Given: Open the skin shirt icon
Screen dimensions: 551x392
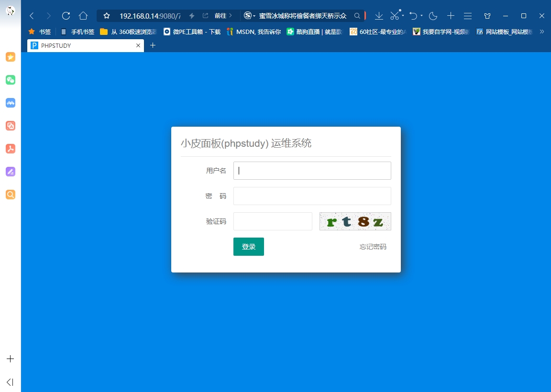Looking at the screenshot, I should click(487, 16).
